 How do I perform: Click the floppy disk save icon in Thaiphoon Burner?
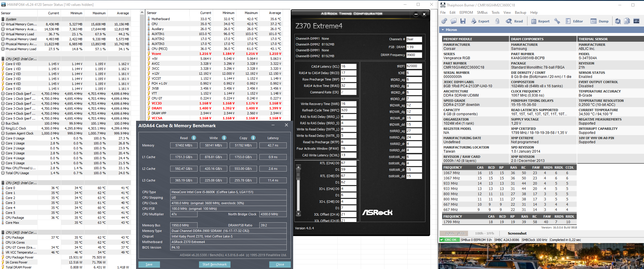pos(463,21)
